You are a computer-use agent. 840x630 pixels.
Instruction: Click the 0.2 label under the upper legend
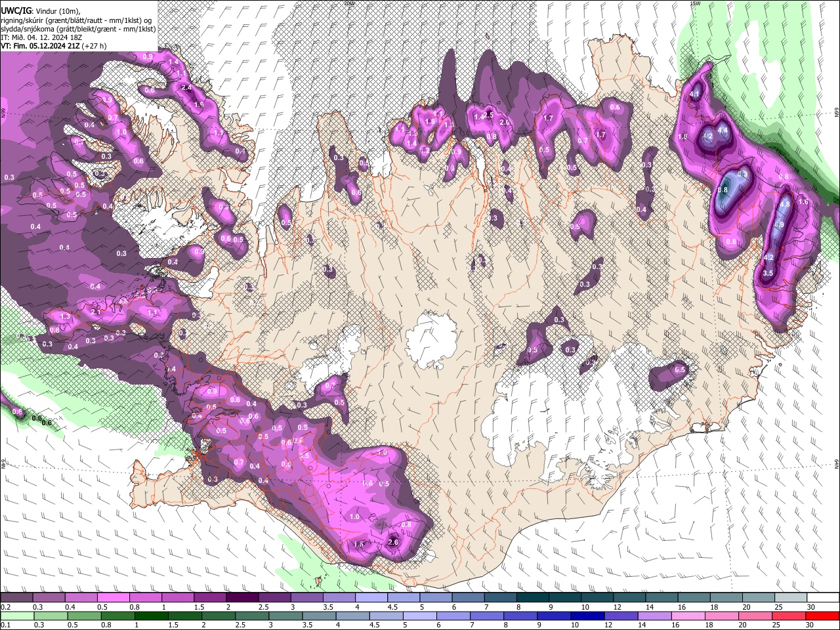click(x=5, y=607)
